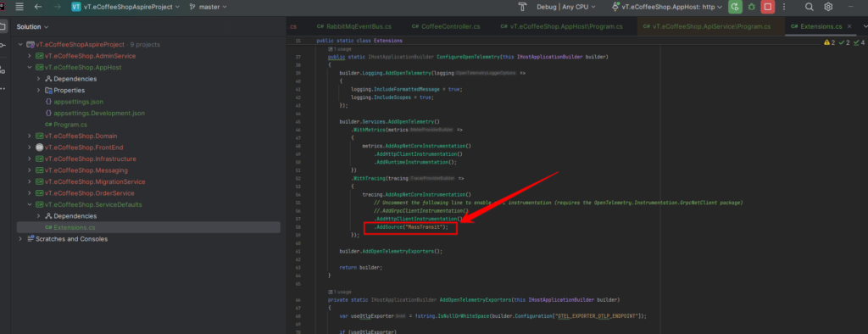The height and width of the screenshot is (334, 868).
Task: Switch to the vT.eCoffeeShop.ApiService\Program.cs tab
Action: (706, 26)
